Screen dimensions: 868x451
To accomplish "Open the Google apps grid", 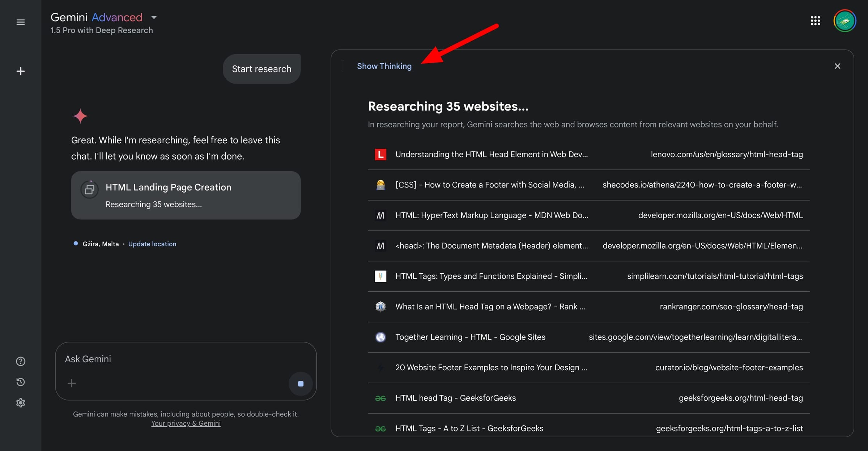I will point(815,21).
